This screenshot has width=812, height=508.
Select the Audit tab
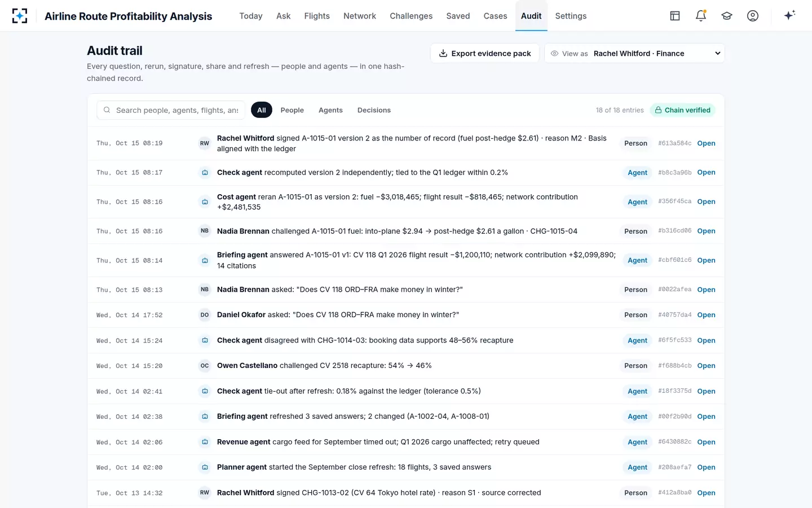pos(531,16)
